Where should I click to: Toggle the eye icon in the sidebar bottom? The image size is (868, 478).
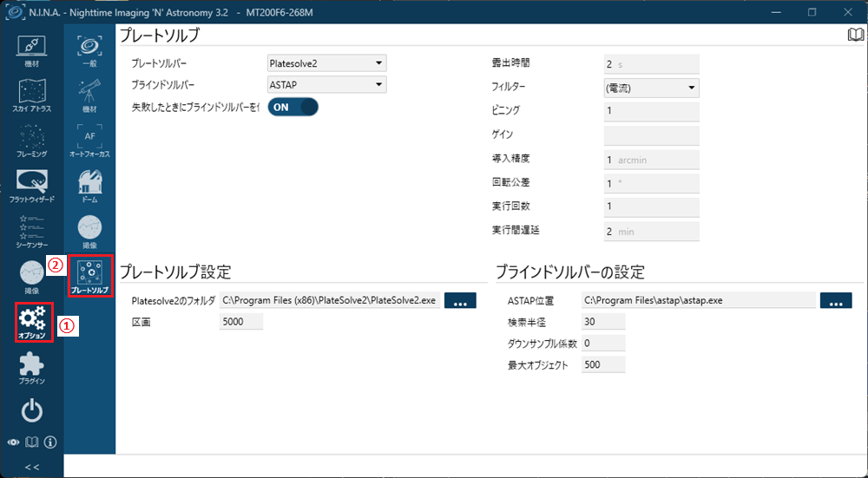point(13,442)
